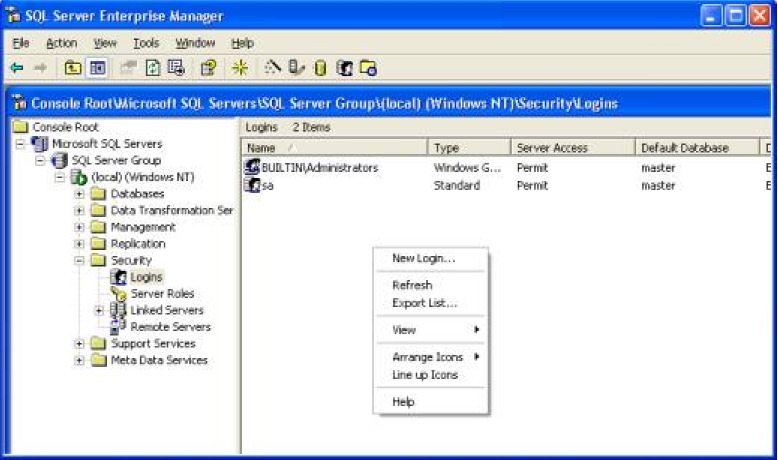Click the Run a Wizard wand icon

[x=272, y=68]
